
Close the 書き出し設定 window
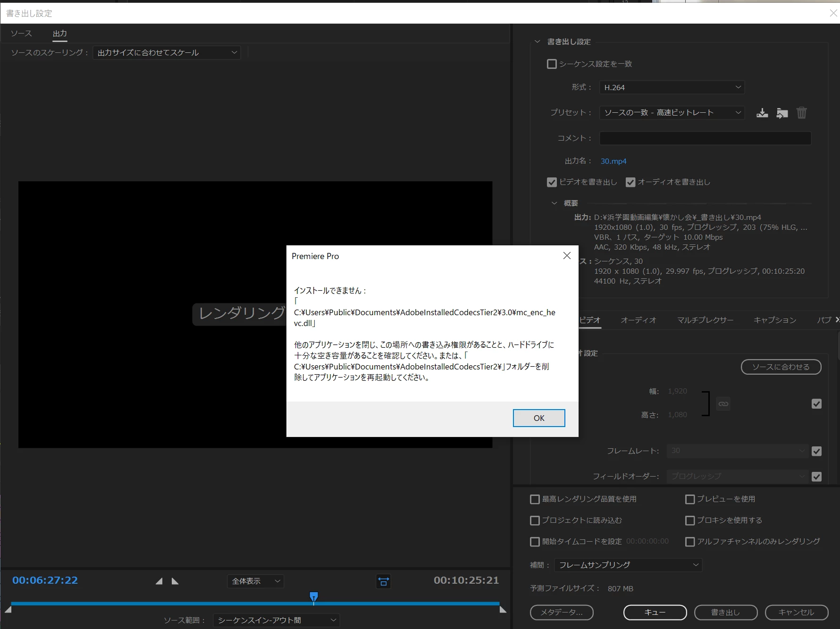[833, 13]
